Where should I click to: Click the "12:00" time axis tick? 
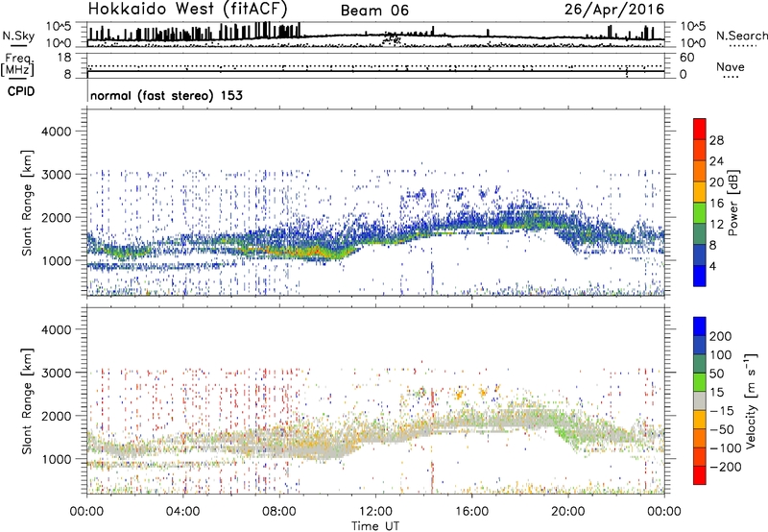[375, 512]
